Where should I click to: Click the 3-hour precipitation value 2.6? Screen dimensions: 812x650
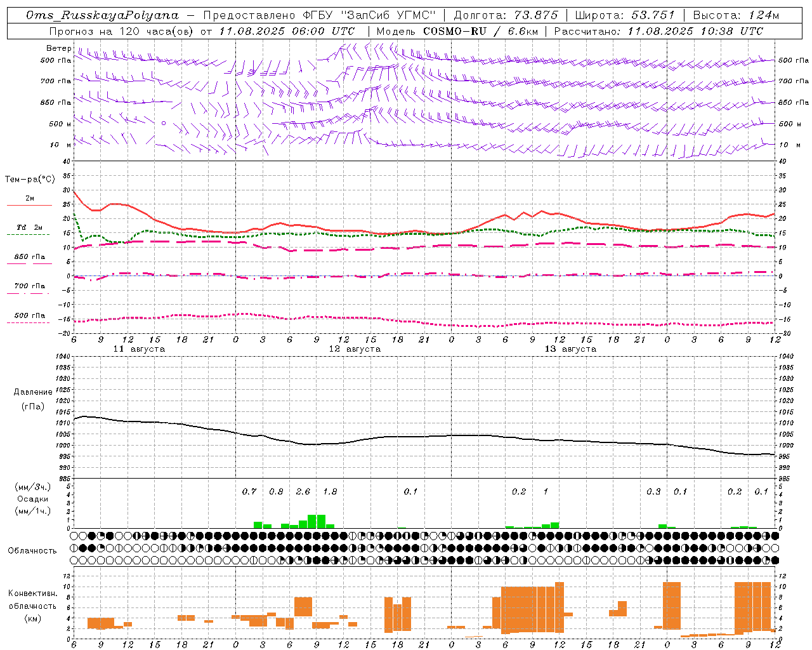click(x=303, y=491)
